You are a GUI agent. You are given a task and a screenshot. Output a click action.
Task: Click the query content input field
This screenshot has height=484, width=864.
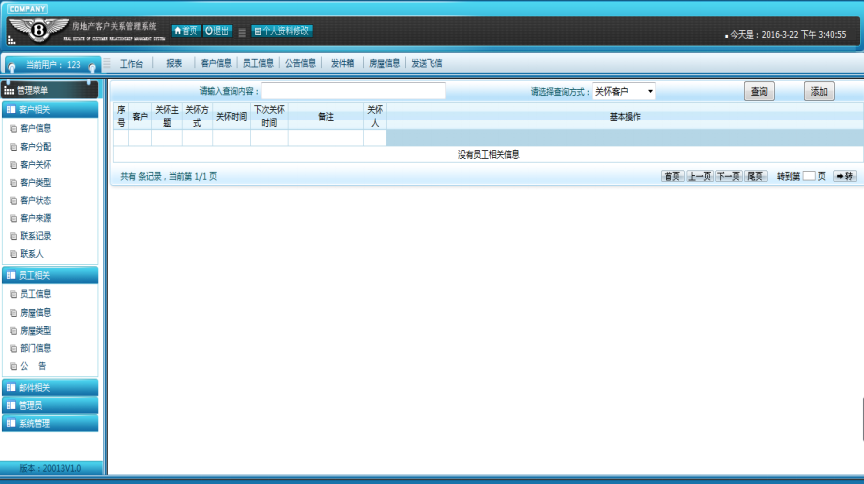tap(353, 91)
